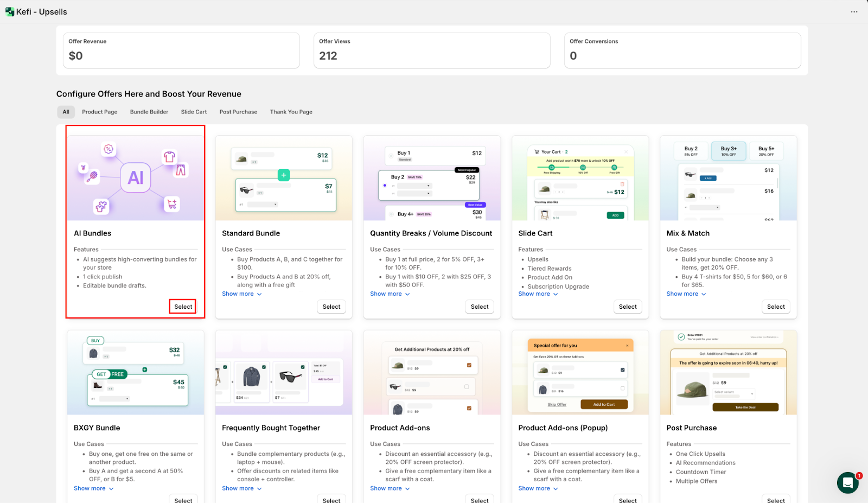Viewport: 868px width, 503px height.
Task: Expand Show more under Standard Bundle
Action: [241, 294]
